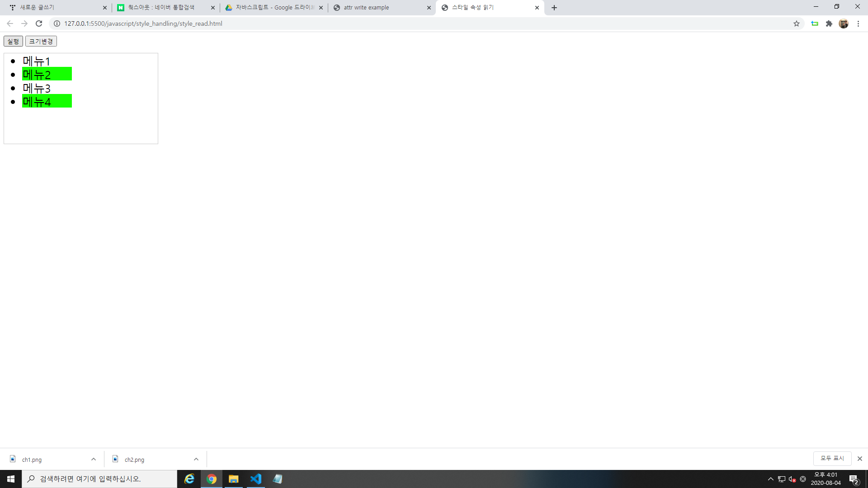Click the green 메뉴2 list item

point(47,74)
